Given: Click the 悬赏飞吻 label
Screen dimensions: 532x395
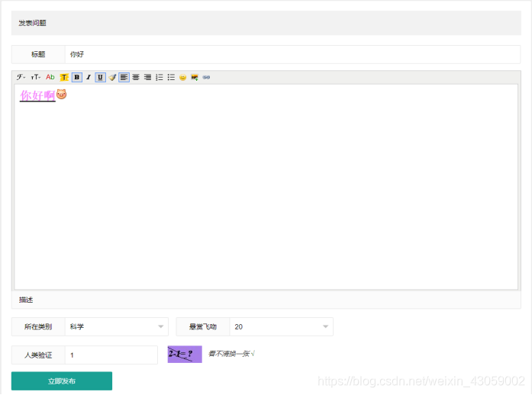Looking at the screenshot, I should click(203, 327).
